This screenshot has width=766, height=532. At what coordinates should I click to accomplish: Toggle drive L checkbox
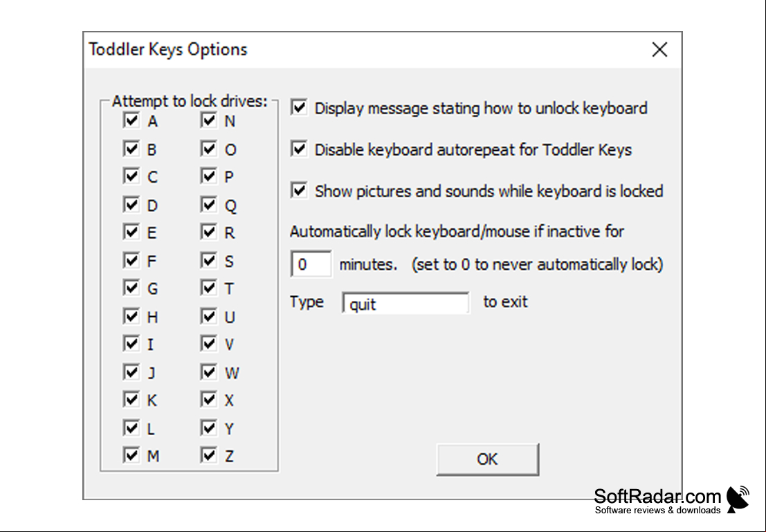point(131,428)
